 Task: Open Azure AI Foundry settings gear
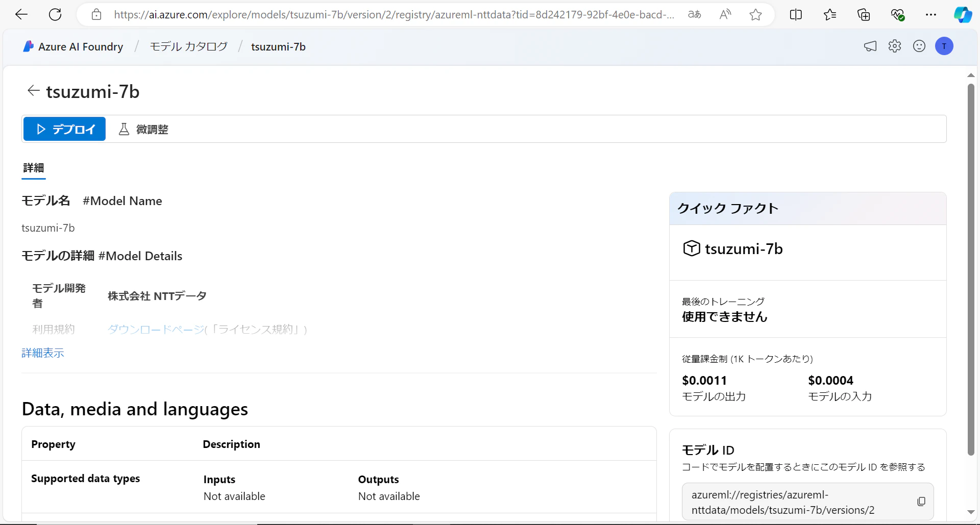(895, 46)
